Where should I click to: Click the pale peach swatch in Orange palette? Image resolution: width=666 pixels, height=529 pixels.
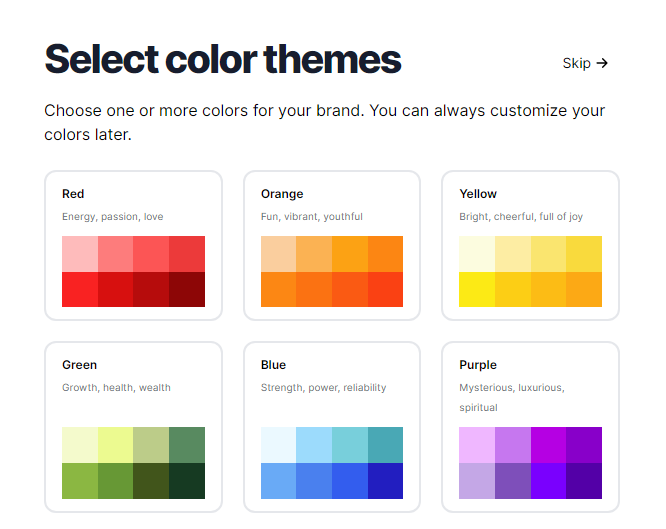click(279, 254)
